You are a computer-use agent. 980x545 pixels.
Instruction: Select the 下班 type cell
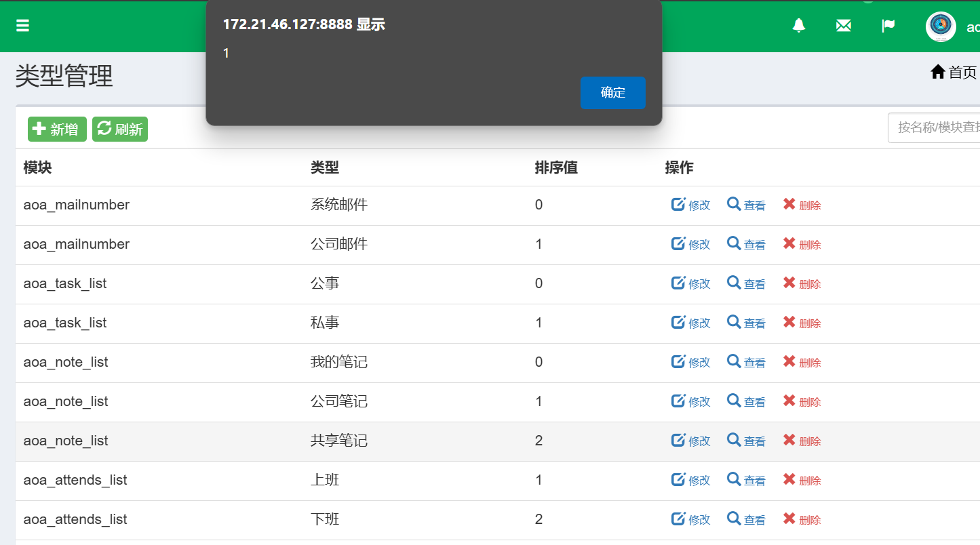point(325,519)
